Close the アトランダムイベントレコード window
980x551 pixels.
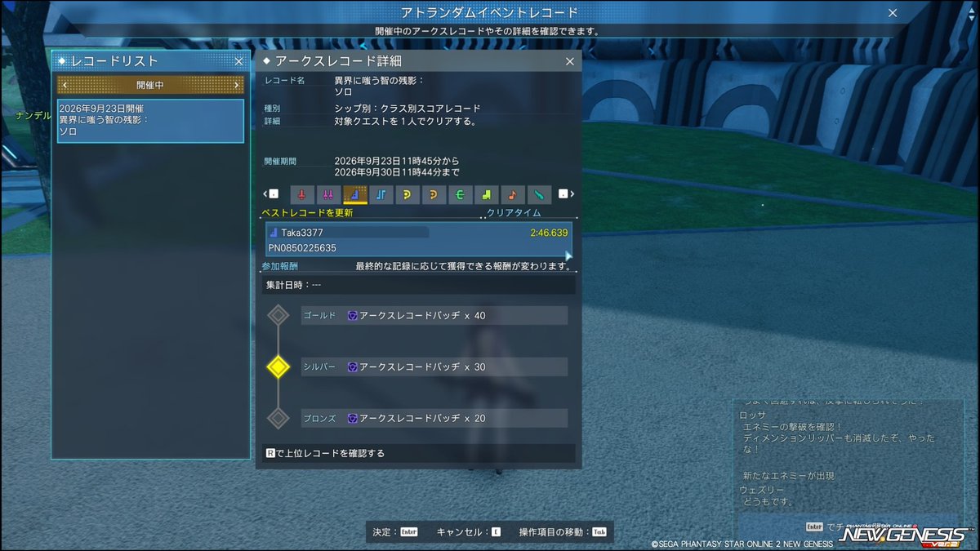893,13
